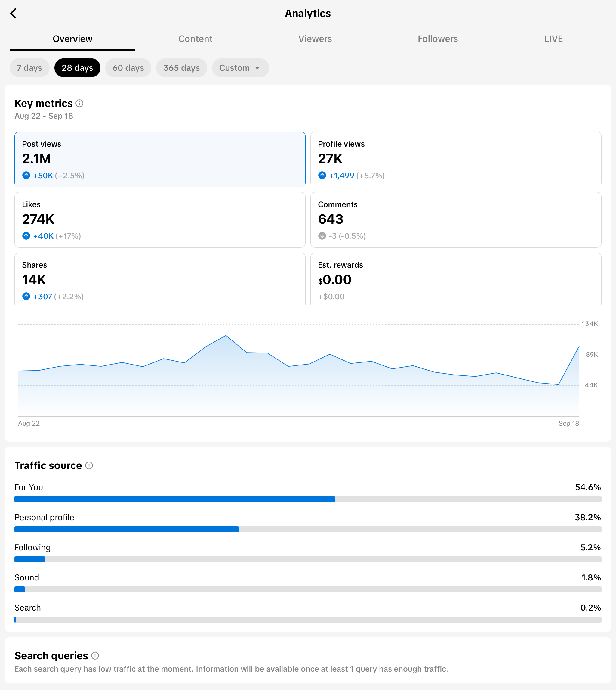Switch to the Viewers tab
The image size is (616, 690).
pos(315,39)
